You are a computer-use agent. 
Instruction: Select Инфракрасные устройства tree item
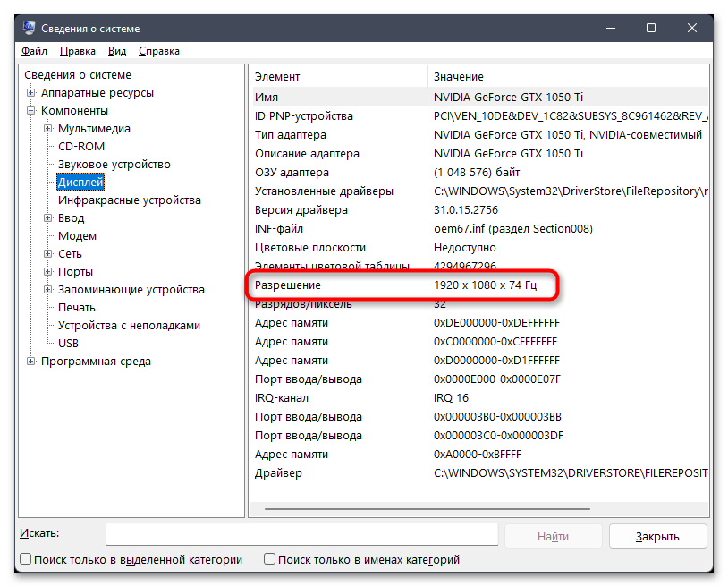click(130, 200)
